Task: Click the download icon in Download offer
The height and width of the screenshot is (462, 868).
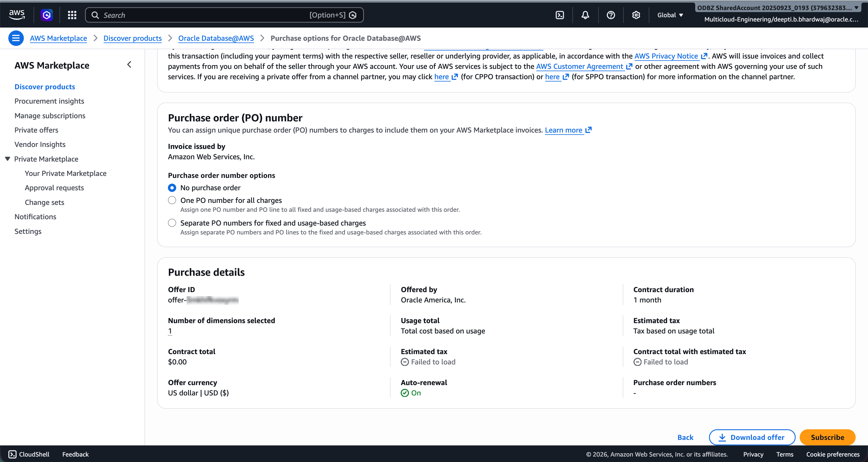Action: coord(722,437)
